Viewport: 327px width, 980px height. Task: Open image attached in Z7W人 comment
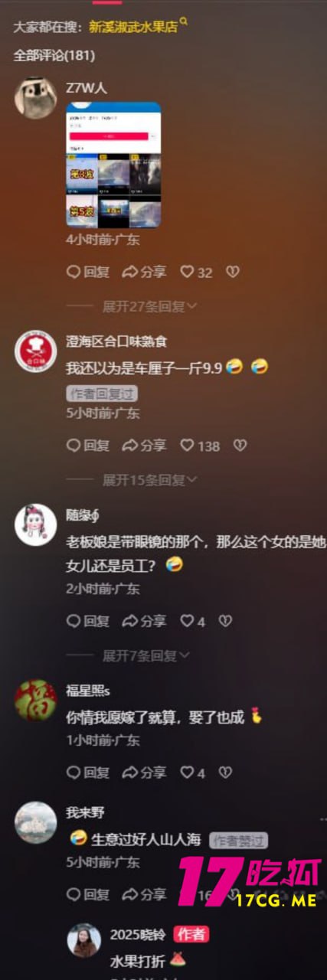(x=113, y=165)
